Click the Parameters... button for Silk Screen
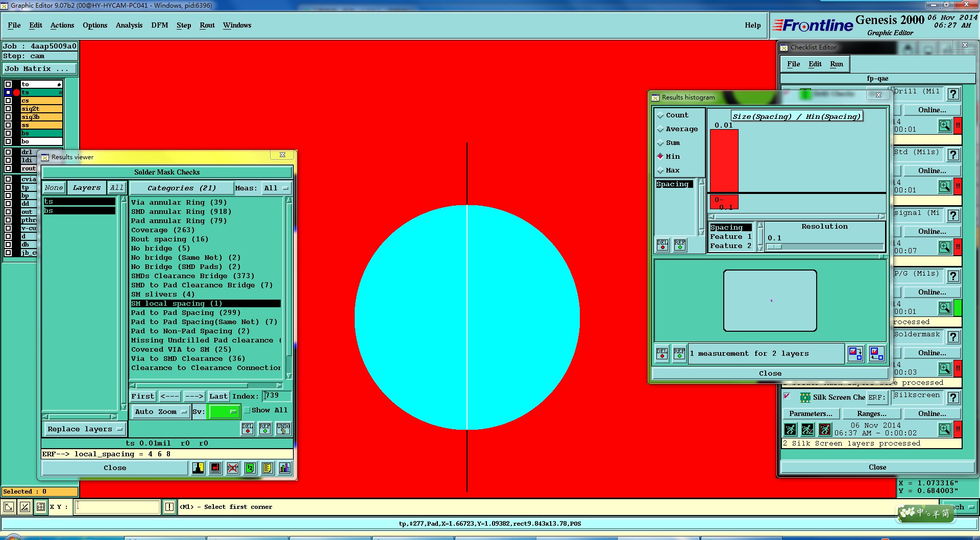This screenshot has width=980, height=540. [811, 413]
